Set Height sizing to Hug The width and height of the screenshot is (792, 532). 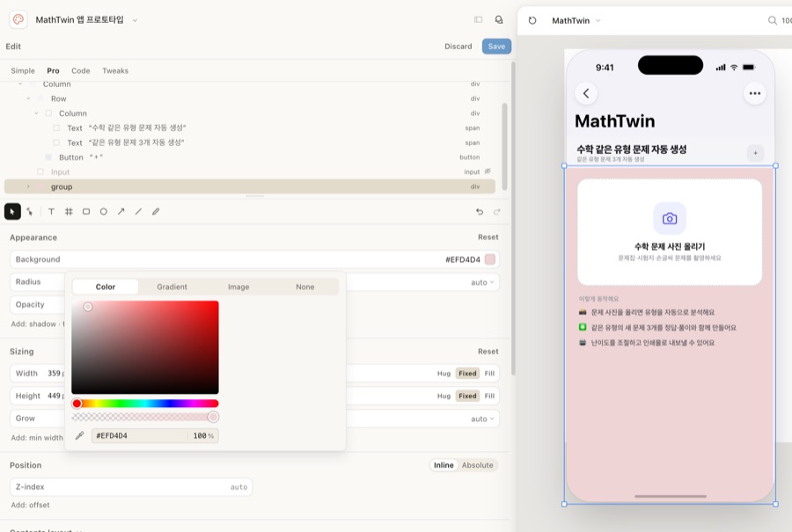tap(444, 396)
